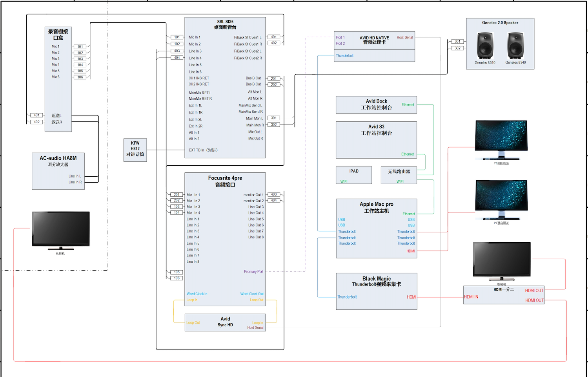The width and height of the screenshot is (588, 377).
Task: Click the right Genelec 8340 speaker image
Action: pos(515,46)
